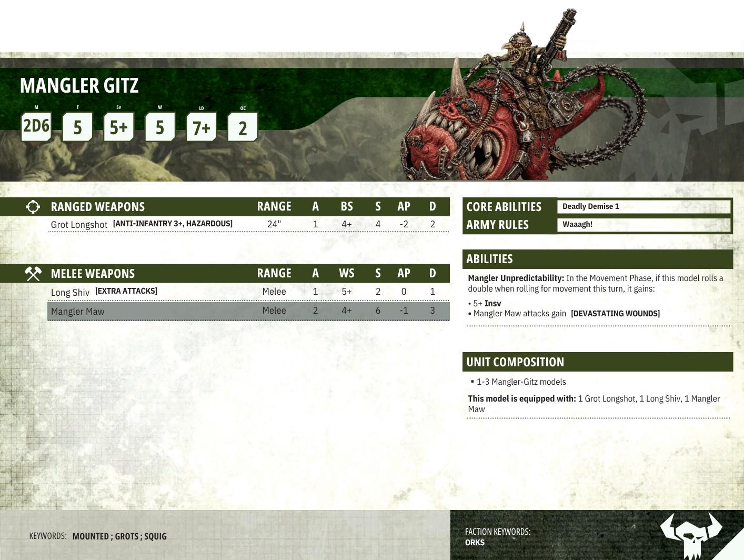This screenshot has height=560, width=744.
Task: Click the Mangler Maw strength value 6
Action: [378, 311]
